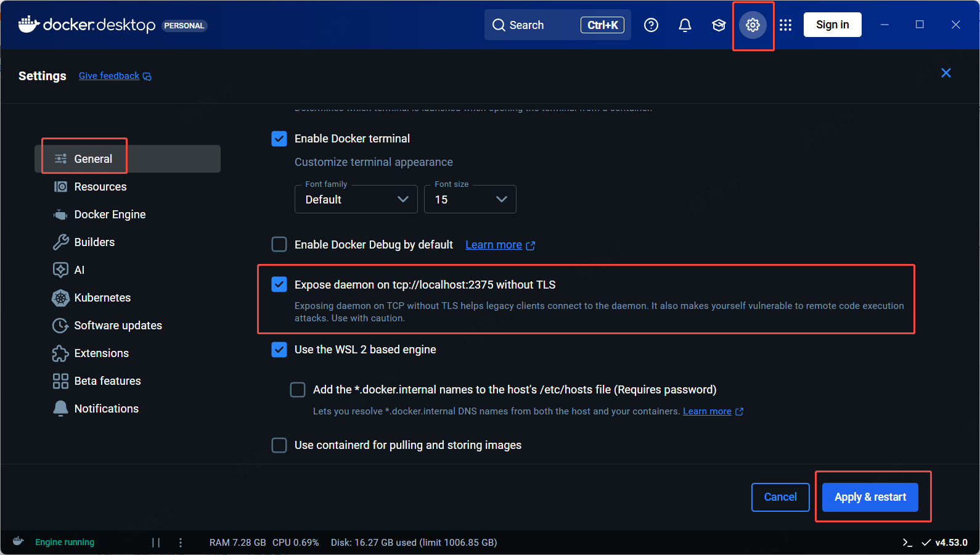
Task: Select the General settings tab
Action: (128, 159)
